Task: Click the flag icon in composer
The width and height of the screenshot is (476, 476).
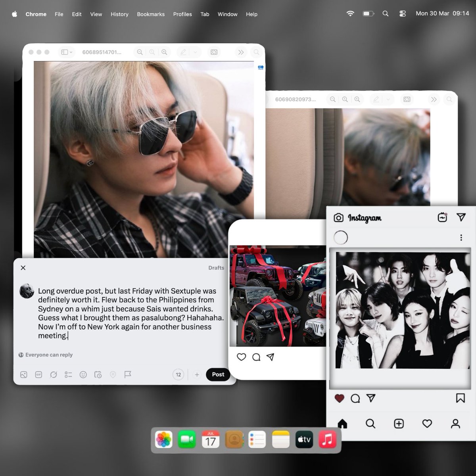Action: pyautogui.click(x=128, y=374)
